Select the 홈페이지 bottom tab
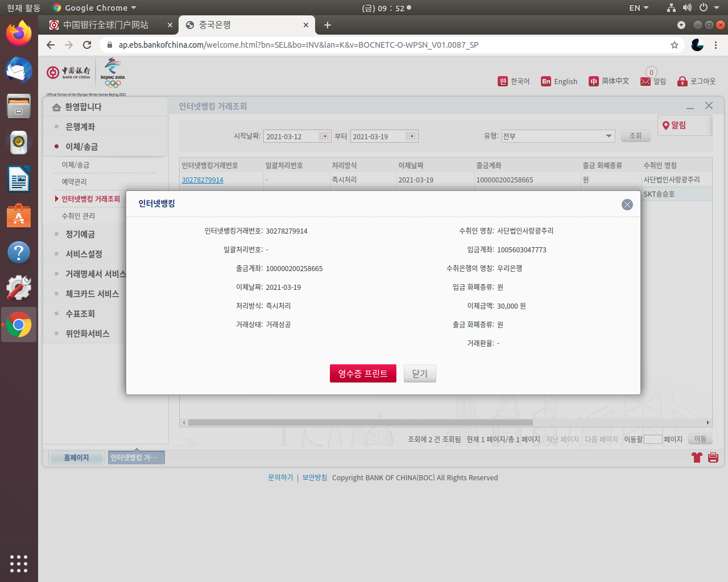728x582 pixels. [76, 458]
